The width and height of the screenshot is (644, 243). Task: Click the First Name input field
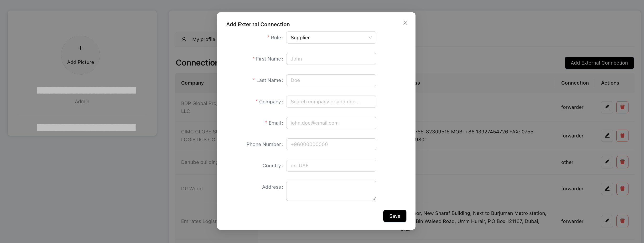click(x=331, y=59)
